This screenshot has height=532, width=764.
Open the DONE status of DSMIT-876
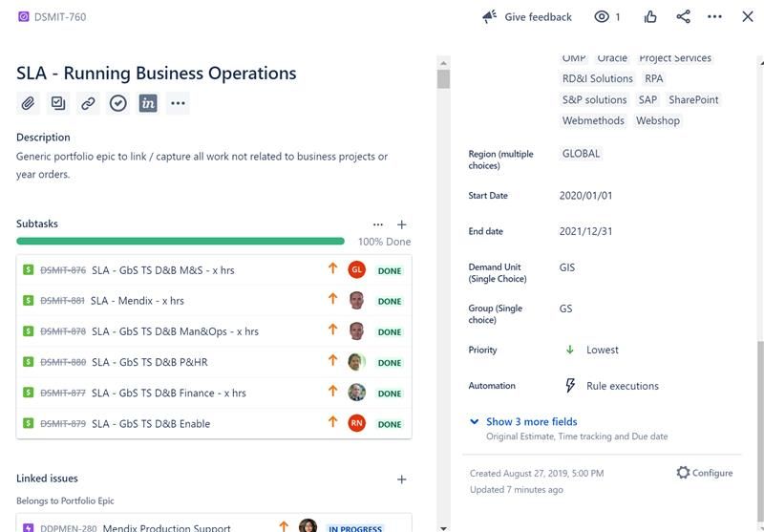390,271
